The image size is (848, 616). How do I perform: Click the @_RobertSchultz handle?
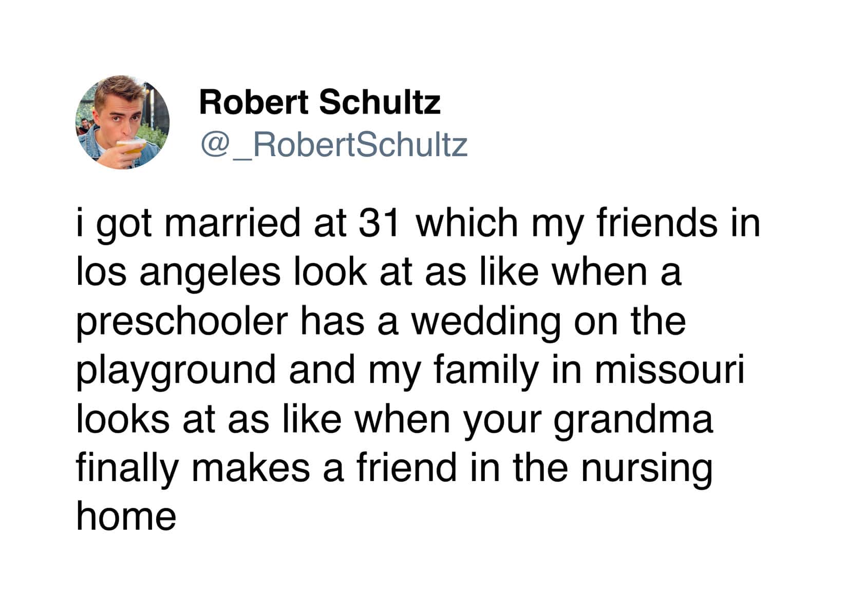[x=334, y=145]
